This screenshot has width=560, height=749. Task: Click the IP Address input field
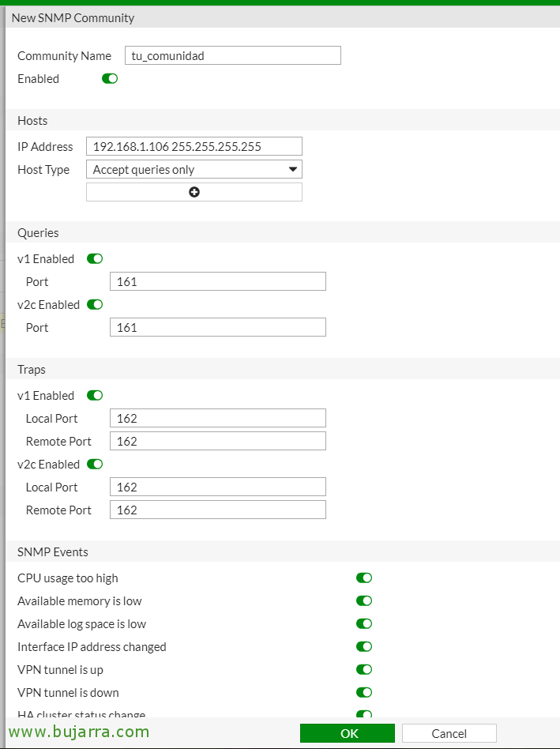tap(194, 146)
